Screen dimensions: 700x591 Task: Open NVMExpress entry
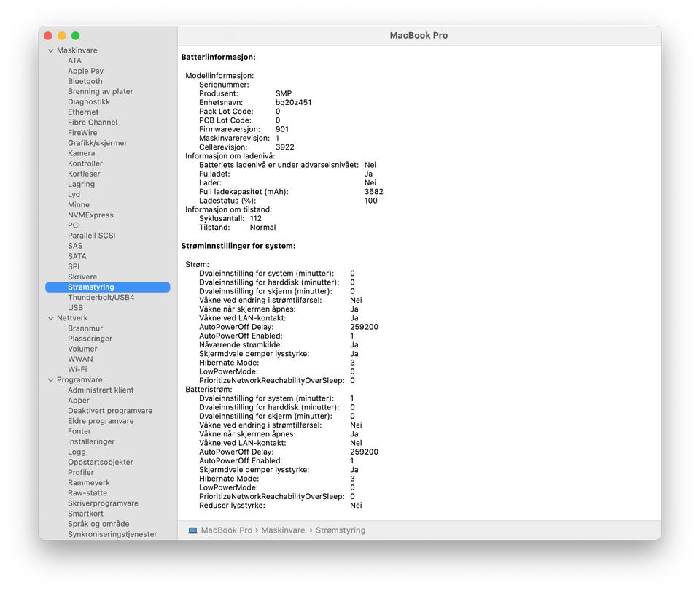[90, 215]
